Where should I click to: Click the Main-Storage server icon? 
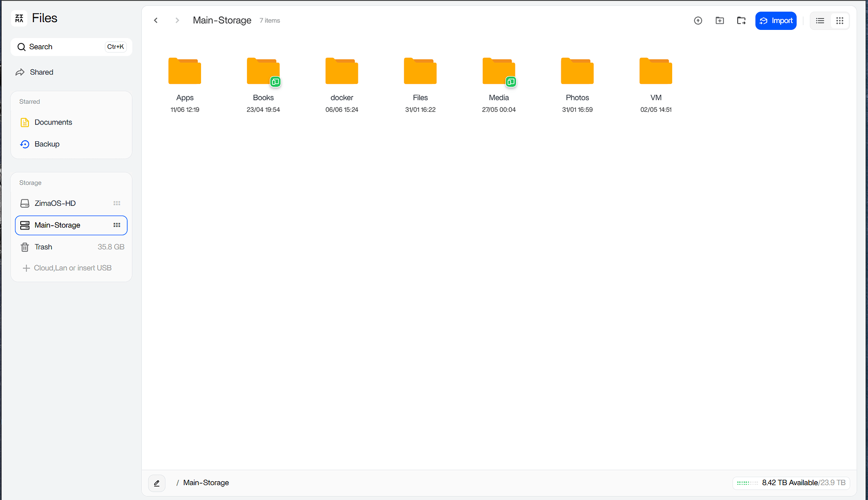[25, 225]
